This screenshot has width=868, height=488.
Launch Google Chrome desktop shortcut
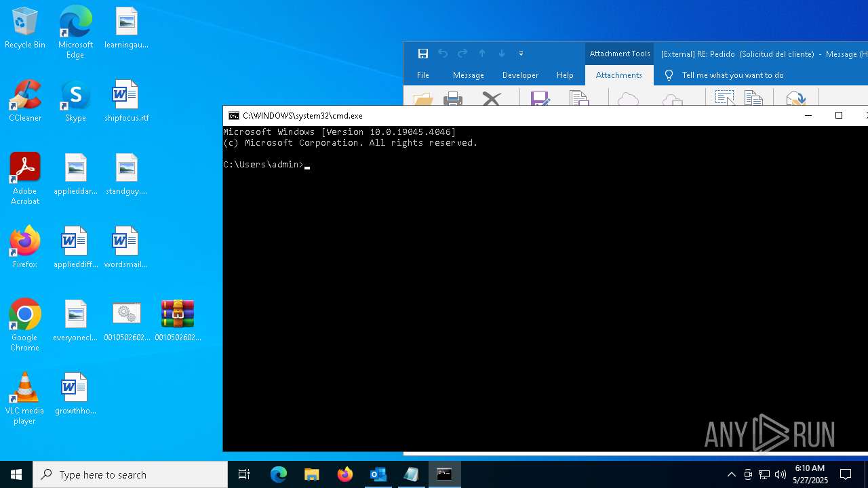(x=25, y=325)
